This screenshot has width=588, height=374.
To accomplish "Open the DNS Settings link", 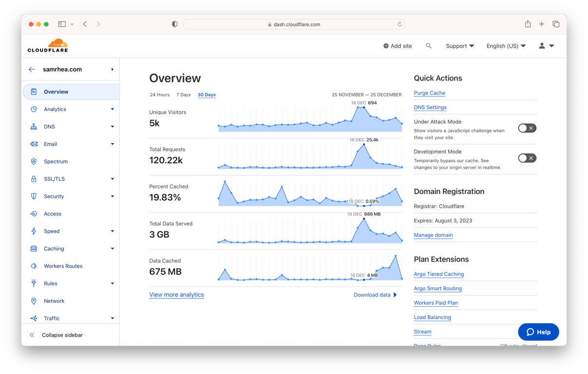I will [430, 107].
